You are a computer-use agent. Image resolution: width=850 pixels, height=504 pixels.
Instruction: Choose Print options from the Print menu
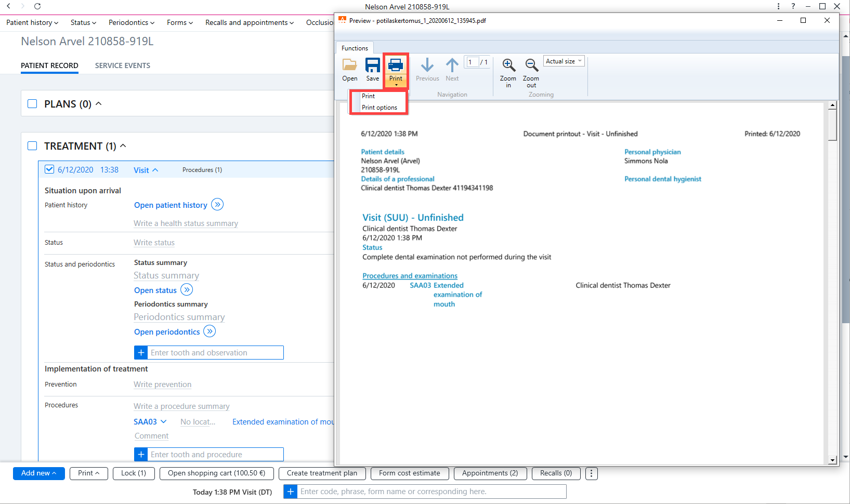380,108
